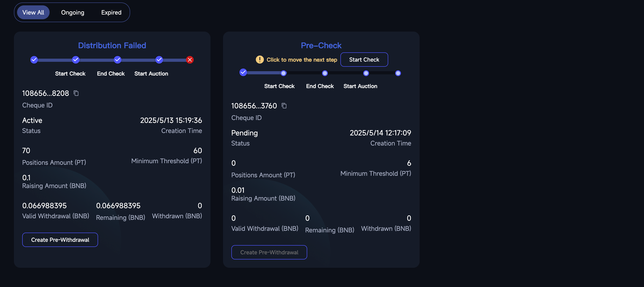
Task: Open the Ongoing tab
Action: [73, 13]
